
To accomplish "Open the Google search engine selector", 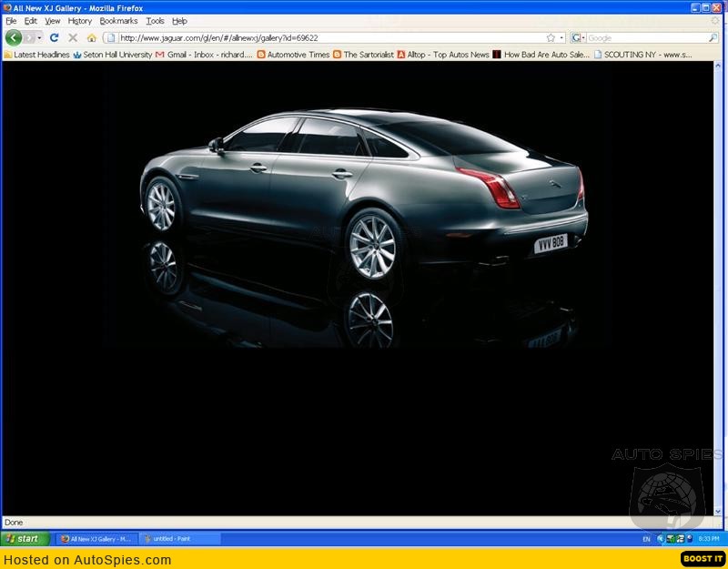I will [577, 37].
